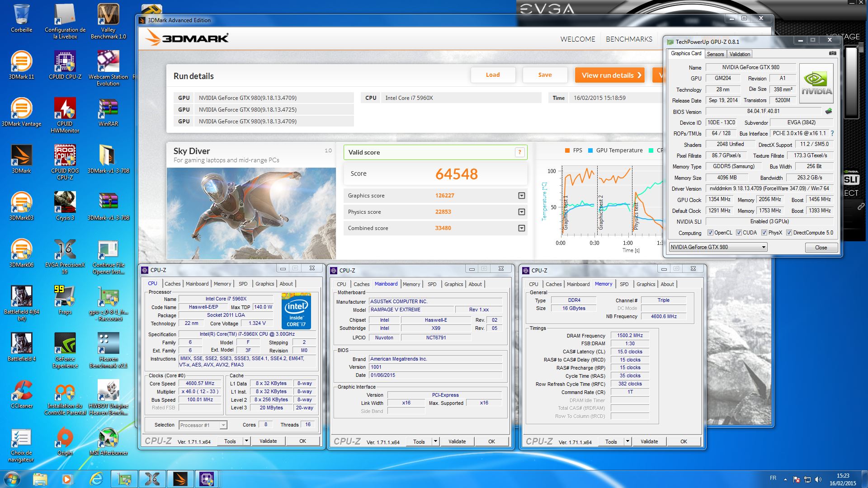Launch CPUID CPU-Z desktop shortcut
The width and height of the screenshot is (868, 488).
pyautogui.click(x=65, y=65)
